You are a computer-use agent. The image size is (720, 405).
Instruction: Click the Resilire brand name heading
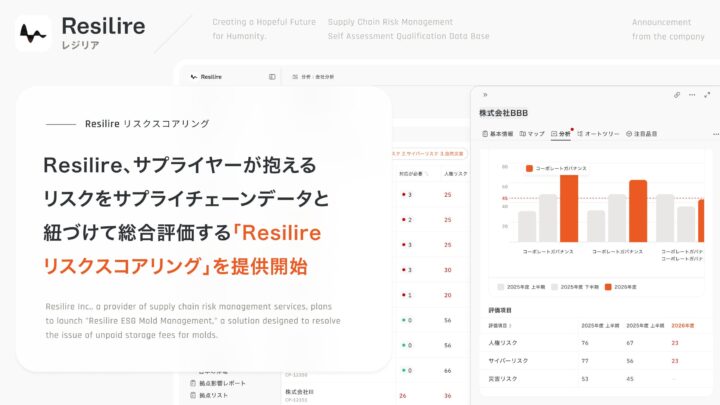[103, 26]
